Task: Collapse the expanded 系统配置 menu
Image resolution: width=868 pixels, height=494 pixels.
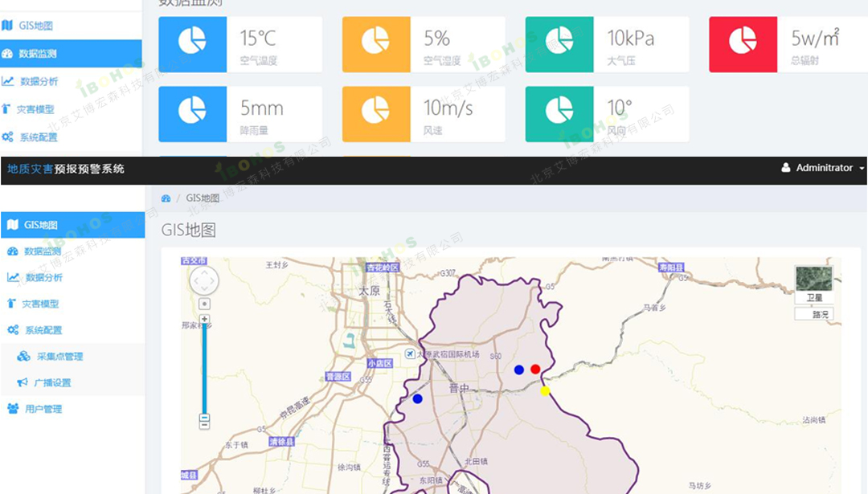Action: [43, 330]
